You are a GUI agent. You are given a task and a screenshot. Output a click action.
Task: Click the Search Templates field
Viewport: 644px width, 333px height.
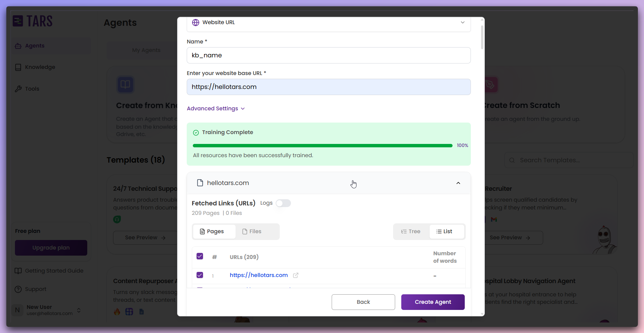(569, 160)
